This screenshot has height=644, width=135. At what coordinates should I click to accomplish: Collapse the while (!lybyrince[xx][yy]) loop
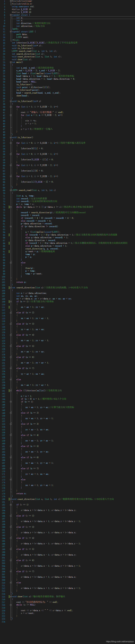pos(11,390)
